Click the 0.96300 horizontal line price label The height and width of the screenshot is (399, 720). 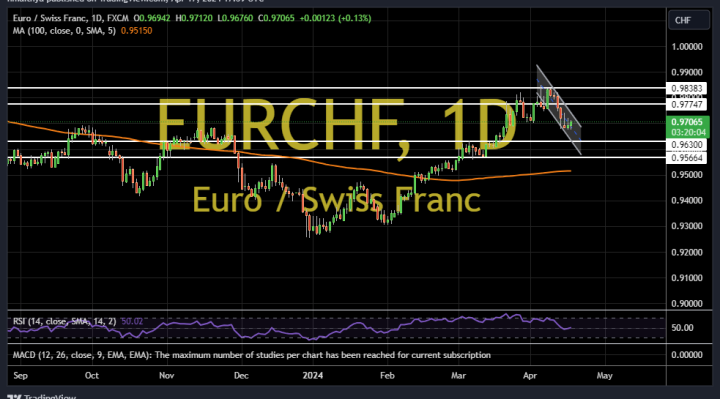click(686, 145)
